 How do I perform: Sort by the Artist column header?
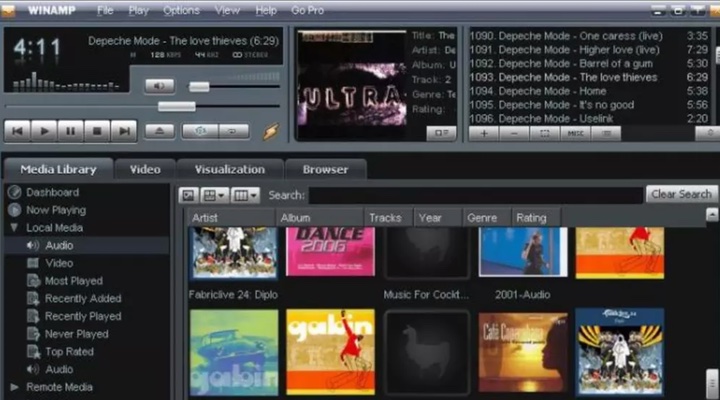(231, 218)
